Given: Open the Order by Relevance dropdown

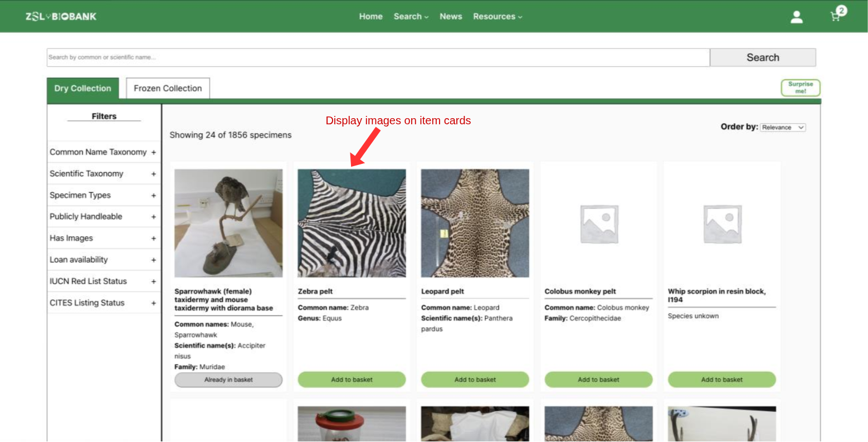Looking at the screenshot, I should click(x=783, y=128).
